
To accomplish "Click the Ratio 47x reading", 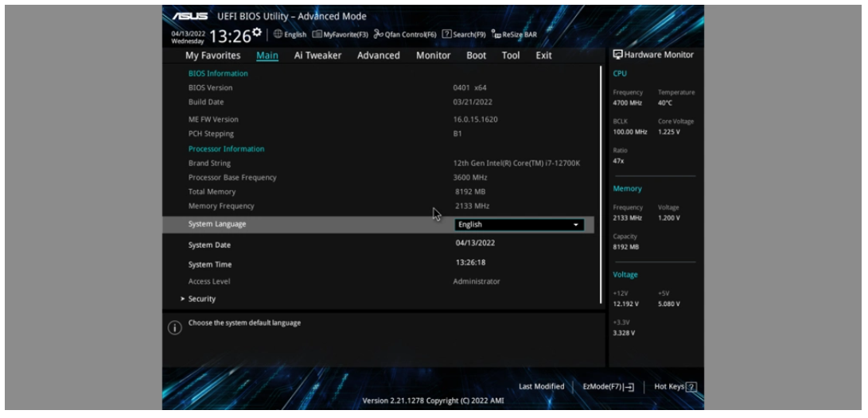I will click(618, 161).
